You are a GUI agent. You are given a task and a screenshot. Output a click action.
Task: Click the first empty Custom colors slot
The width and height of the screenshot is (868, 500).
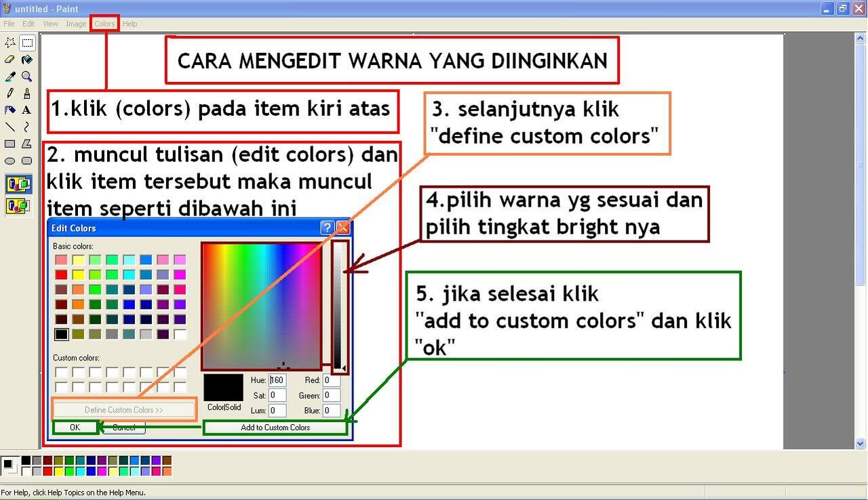click(61, 372)
